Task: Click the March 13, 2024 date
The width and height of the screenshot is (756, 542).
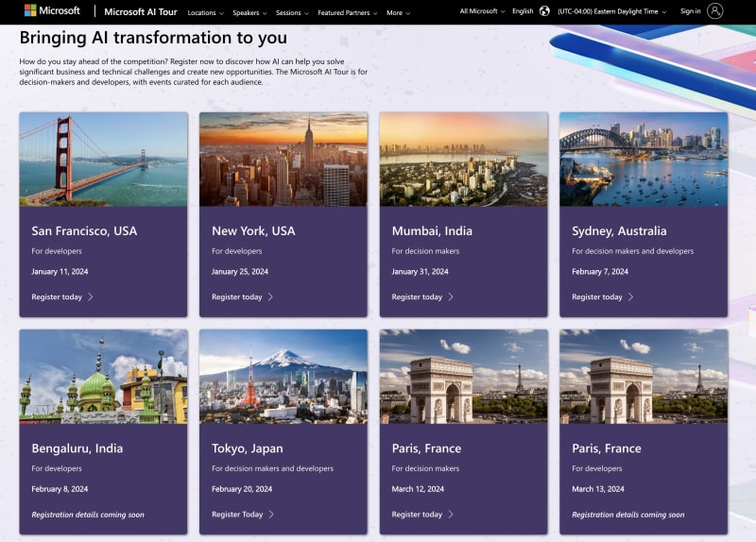Action: pyautogui.click(x=598, y=488)
